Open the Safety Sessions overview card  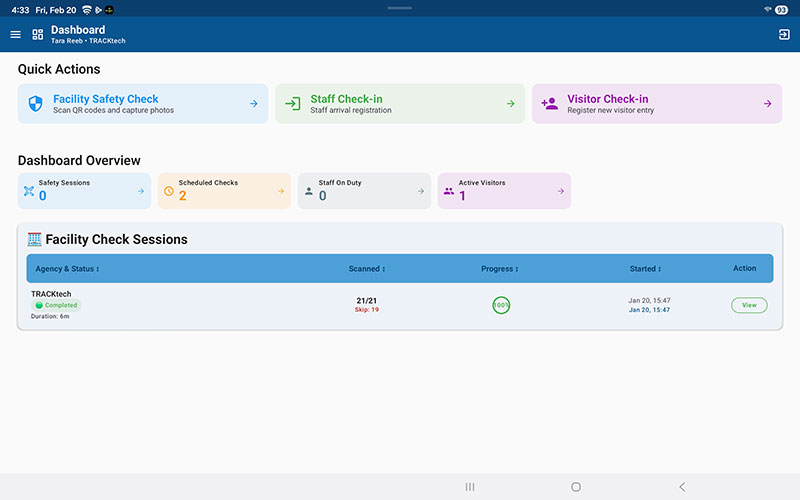84,190
